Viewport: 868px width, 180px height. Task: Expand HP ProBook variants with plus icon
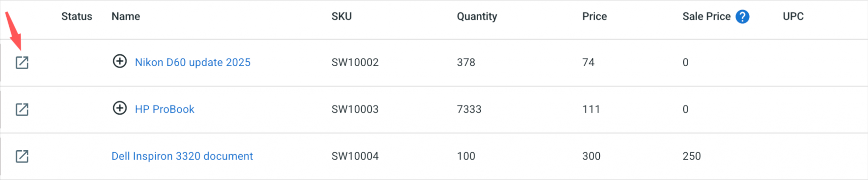pyautogui.click(x=120, y=108)
